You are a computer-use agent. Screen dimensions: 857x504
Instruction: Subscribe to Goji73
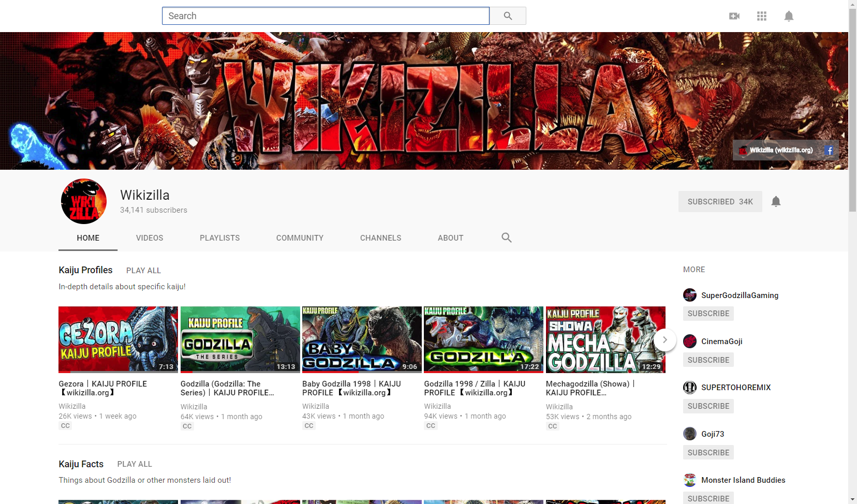708,452
